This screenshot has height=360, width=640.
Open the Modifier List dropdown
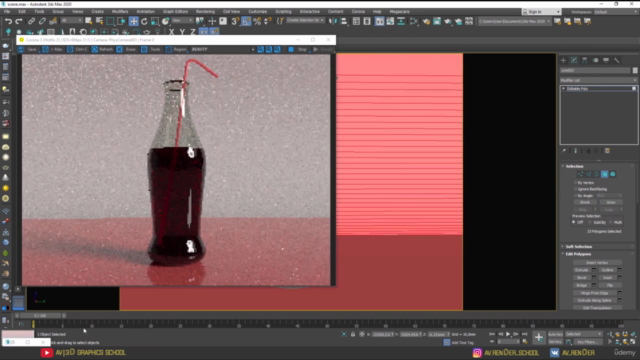(598, 80)
